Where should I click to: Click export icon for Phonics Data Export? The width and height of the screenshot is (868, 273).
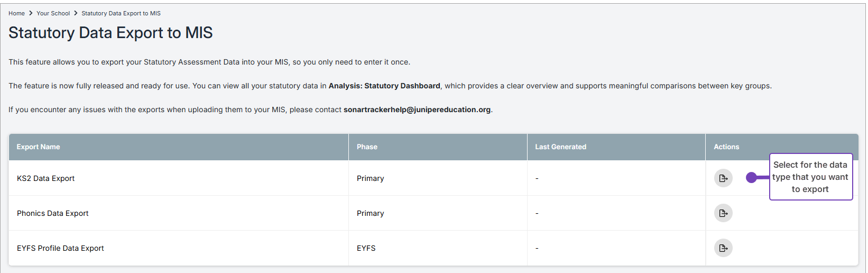point(723,213)
